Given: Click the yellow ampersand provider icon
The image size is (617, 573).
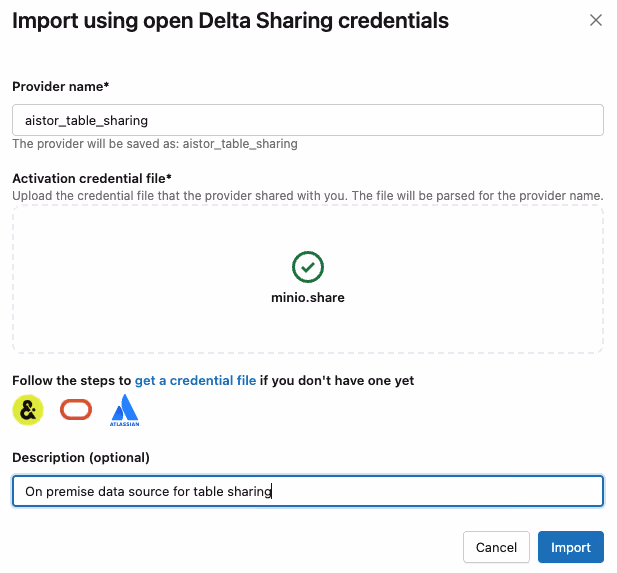Looking at the screenshot, I should click(x=28, y=410).
